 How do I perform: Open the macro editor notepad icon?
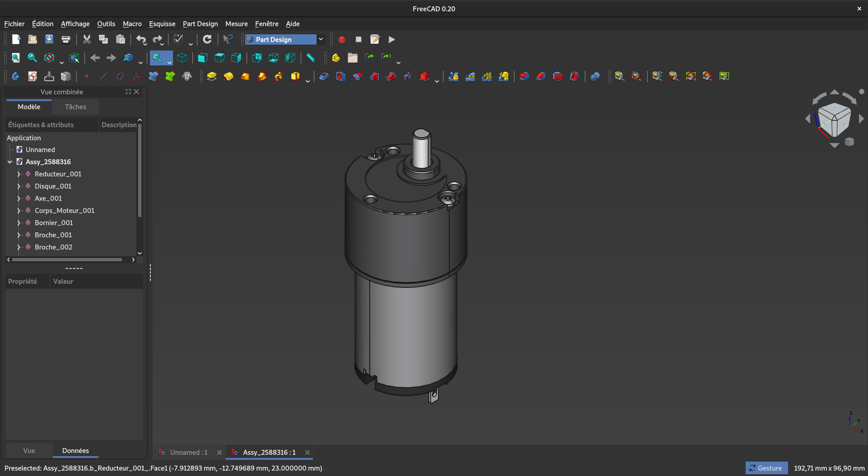pos(375,40)
